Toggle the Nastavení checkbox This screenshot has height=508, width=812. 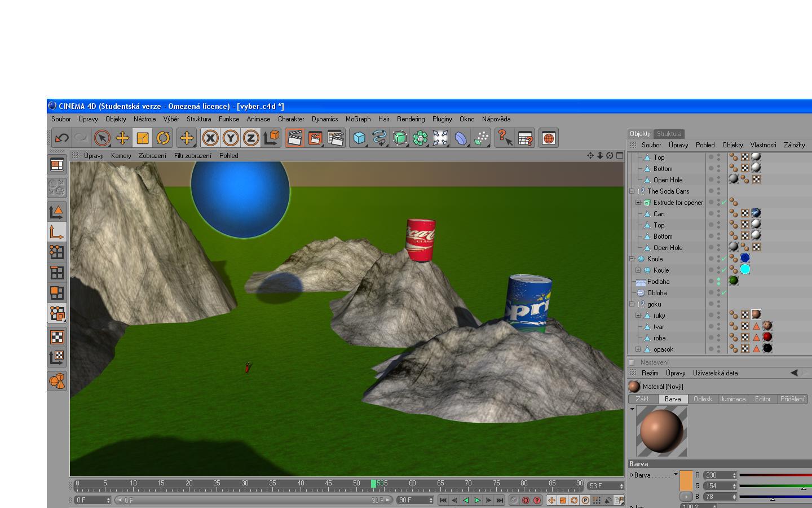[x=632, y=362]
